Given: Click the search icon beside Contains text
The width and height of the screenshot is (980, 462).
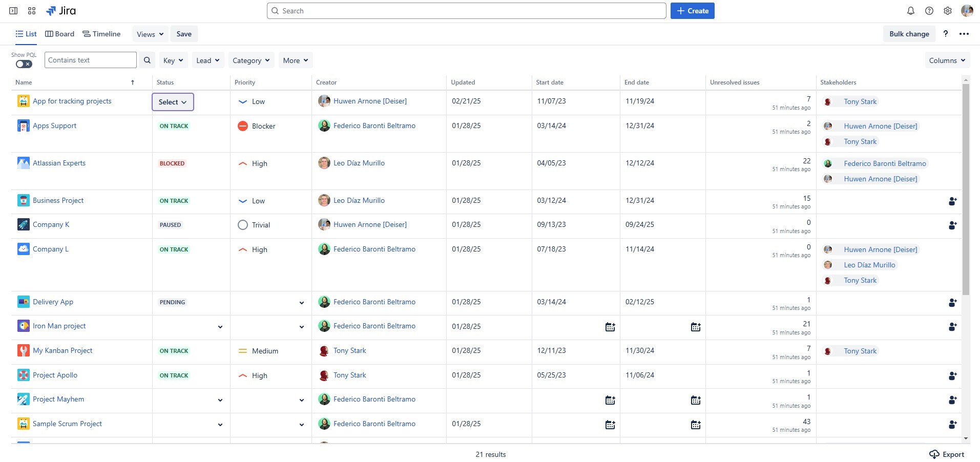Looking at the screenshot, I should click(x=147, y=60).
